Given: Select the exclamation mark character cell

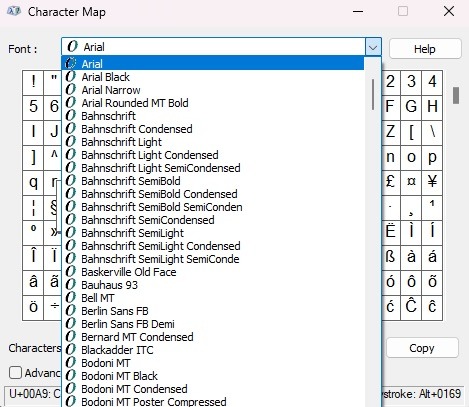Looking at the screenshot, I should [33, 82].
